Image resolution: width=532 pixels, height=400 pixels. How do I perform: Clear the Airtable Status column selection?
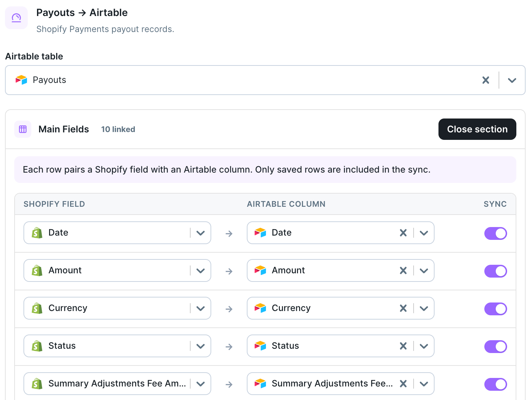tap(403, 346)
